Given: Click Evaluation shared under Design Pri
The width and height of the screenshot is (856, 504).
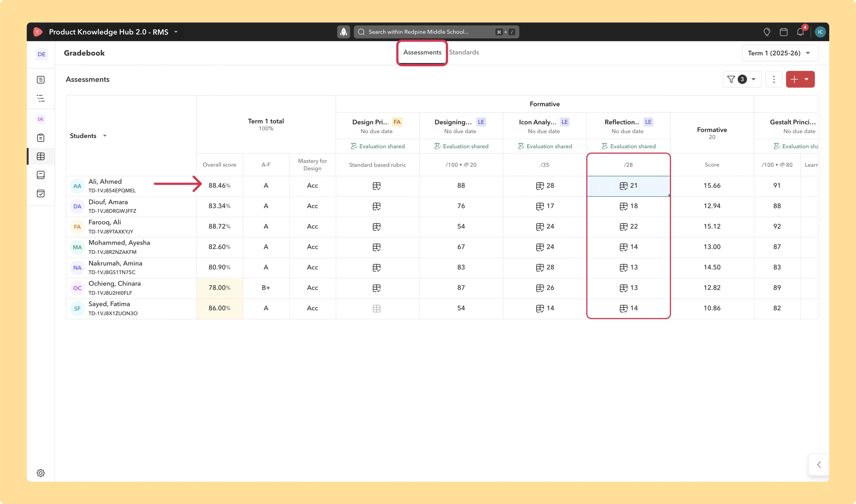Looking at the screenshot, I should point(378,146).
